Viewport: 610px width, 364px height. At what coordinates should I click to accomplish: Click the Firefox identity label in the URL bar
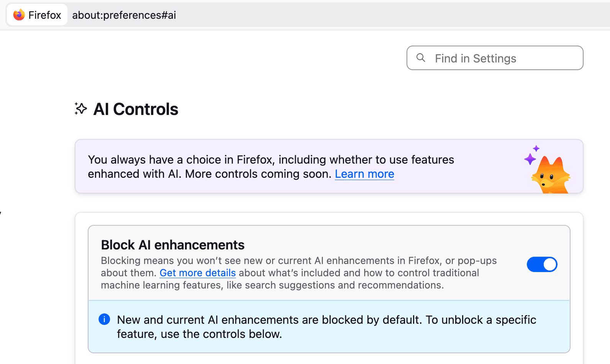click(x=44, y=15)
